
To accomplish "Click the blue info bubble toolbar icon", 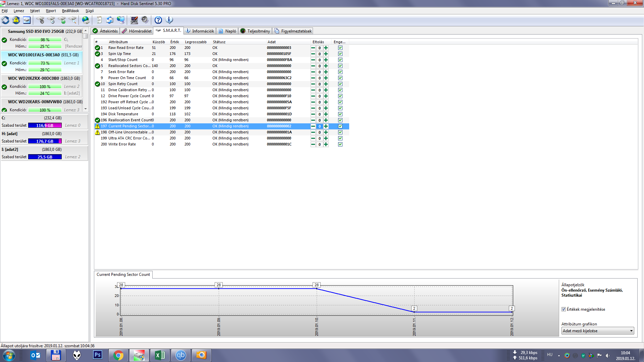I will click(x=169, y=20).
